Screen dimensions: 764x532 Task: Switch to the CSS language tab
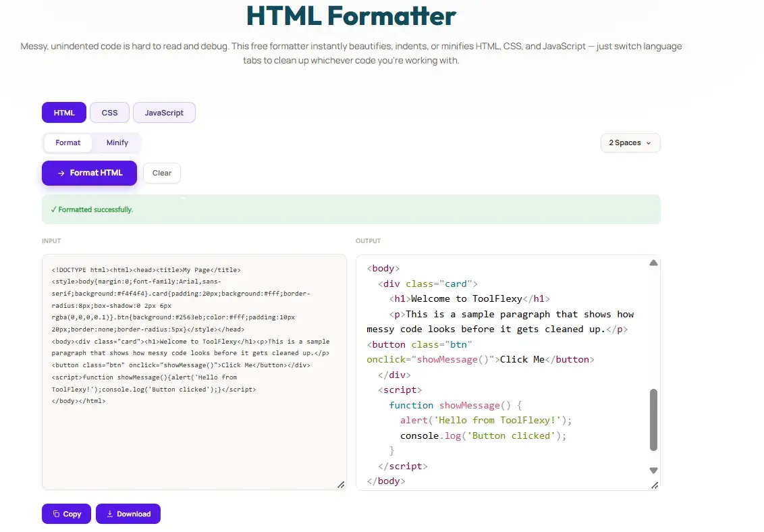(x=109, y=113)
